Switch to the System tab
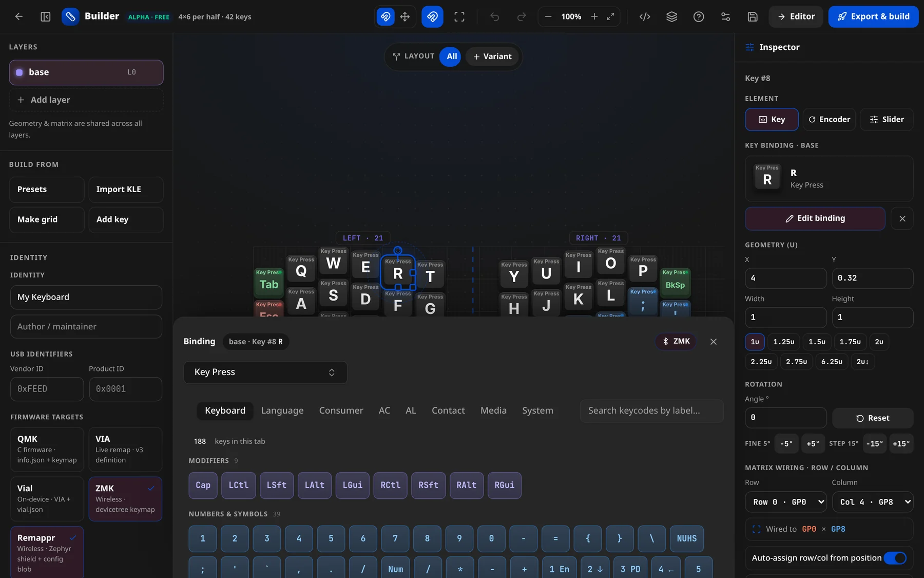The image size is (924, 578). coord(537,411)
